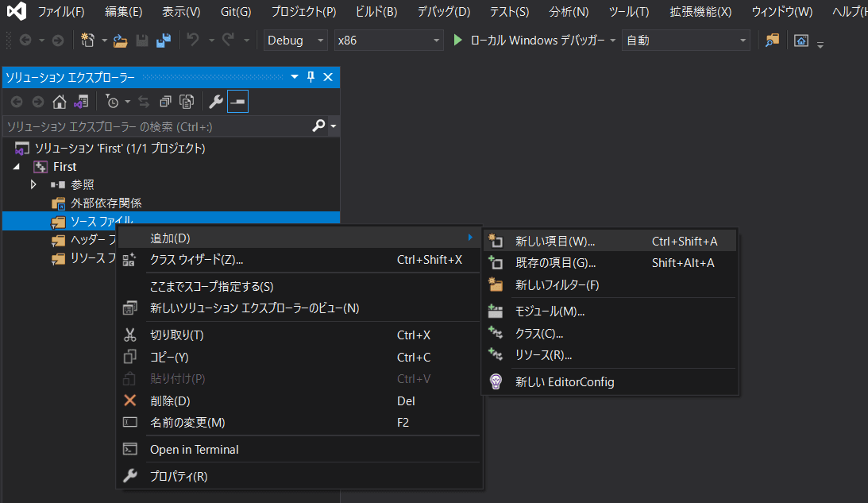Start ローカル Windows デバッガー
This screenshot has width=868, height=503.
point(530,41)
